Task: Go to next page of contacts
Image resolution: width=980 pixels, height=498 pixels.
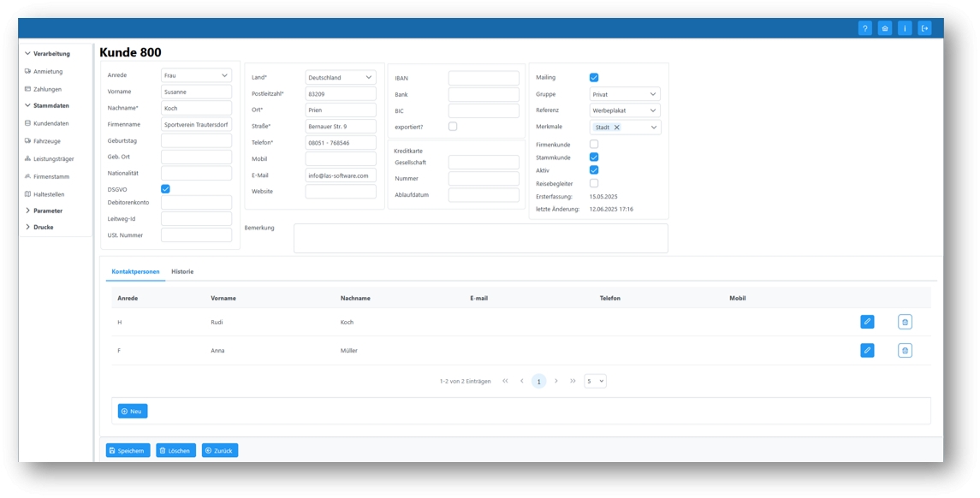Action: point(556,381)
